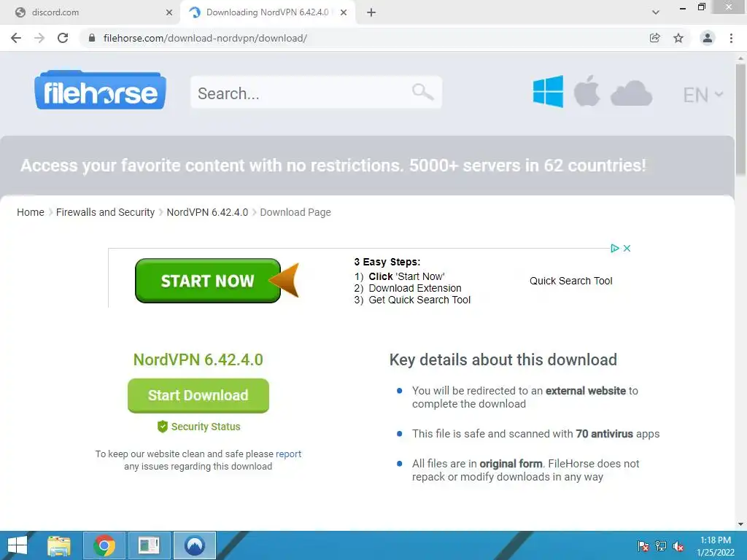The height and width of the screenshot is (560, 747).
Task: Click the NordVPN taskbar icon
Action: tap(194, 545)
